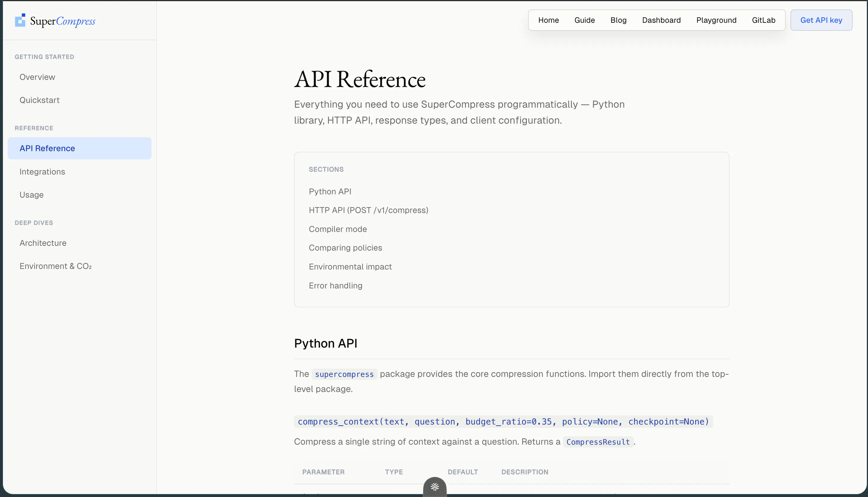Open the Playground nav item
The height and width of the screenshot is (497, 868).
tap(716, 20)
